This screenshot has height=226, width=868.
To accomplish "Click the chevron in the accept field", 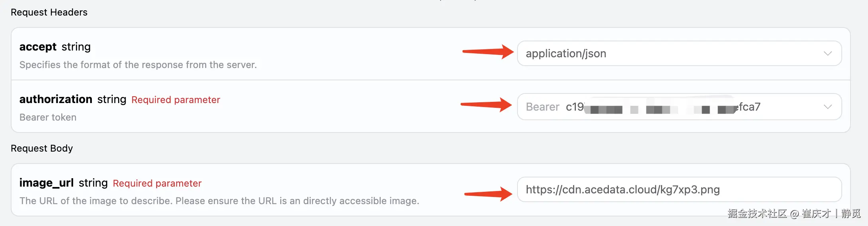I will click(827, 54).
